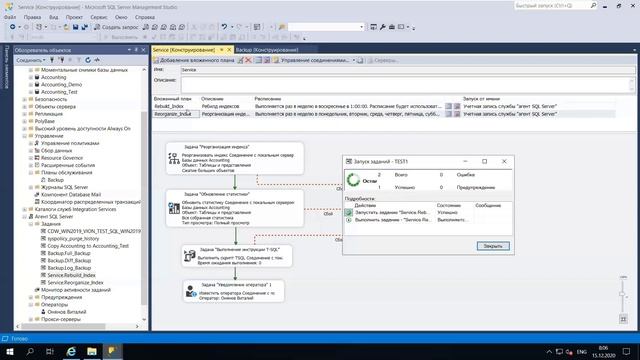Viewport: 640px width, 360px height.
Task: Select operator Онянов Виталий
Action: tap(67, 312)
